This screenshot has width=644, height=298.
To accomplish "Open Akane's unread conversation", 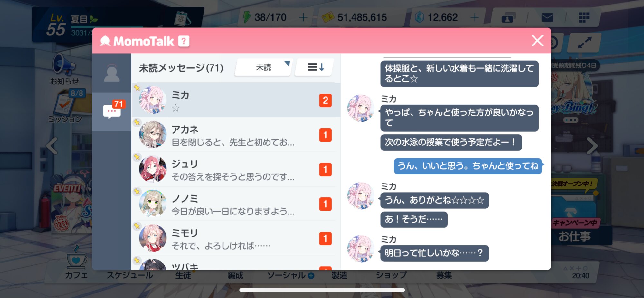I will tap(236, 134).
